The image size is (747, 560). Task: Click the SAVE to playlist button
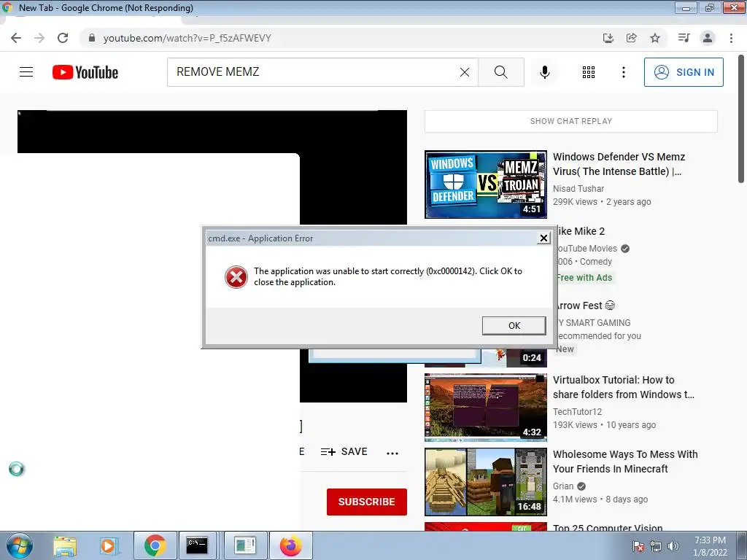[x=344, y=451]
